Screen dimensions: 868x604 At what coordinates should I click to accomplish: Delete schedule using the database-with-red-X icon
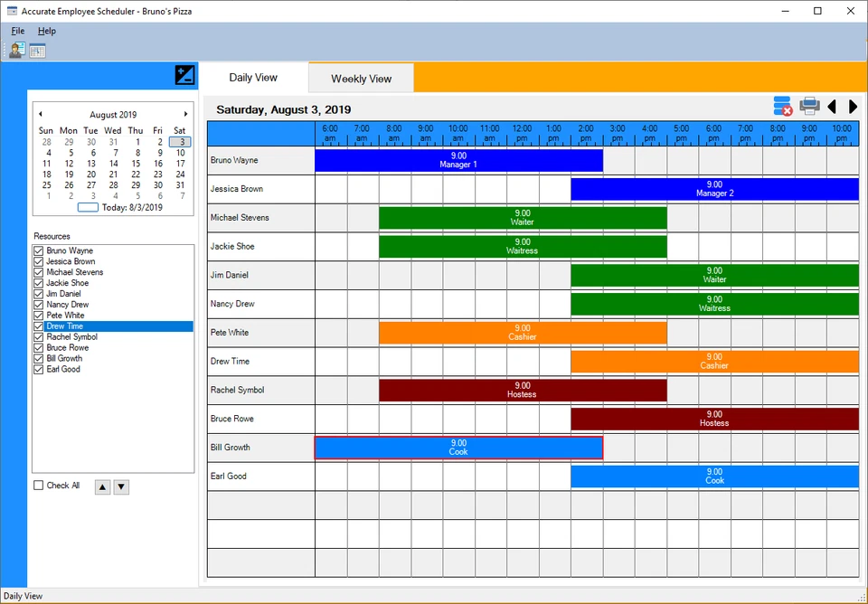[782, 106]
